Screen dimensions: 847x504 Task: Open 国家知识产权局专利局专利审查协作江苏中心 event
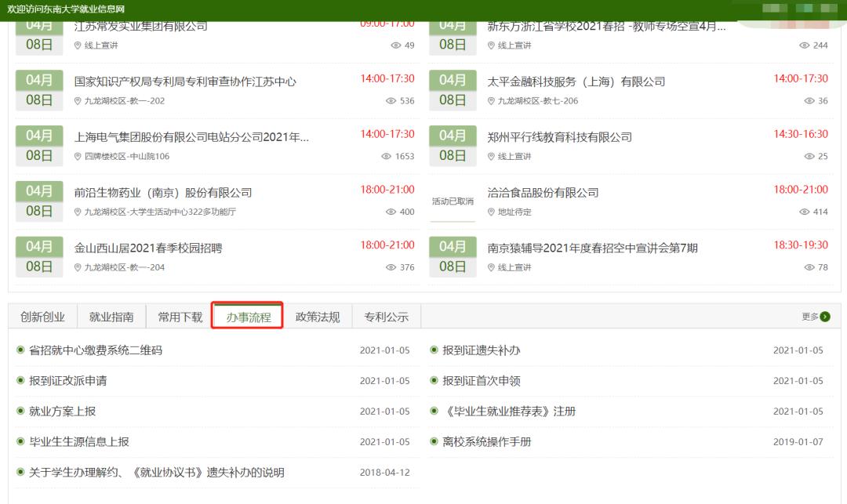pos(185,82)
